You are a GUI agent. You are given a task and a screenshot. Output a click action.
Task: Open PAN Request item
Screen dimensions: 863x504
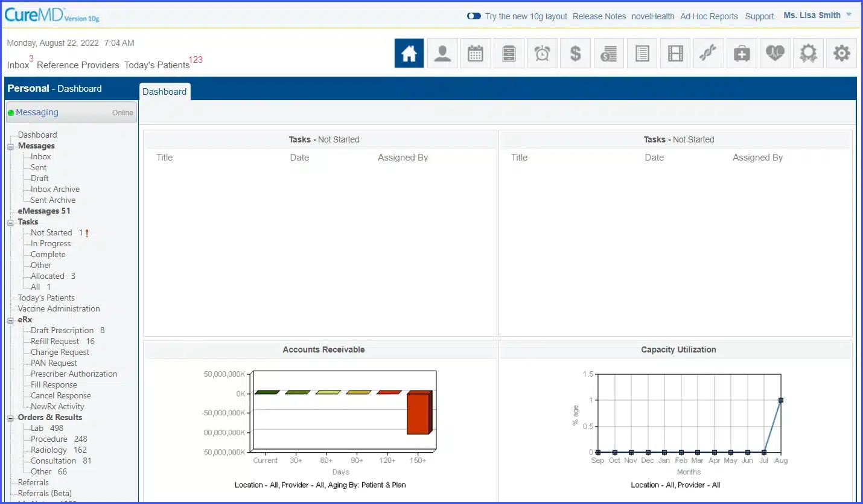pyautogui.click(x=54, y=363)
